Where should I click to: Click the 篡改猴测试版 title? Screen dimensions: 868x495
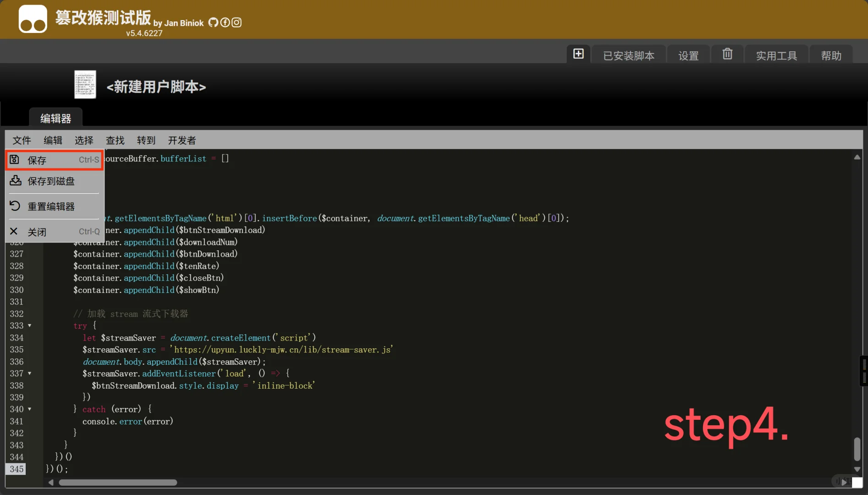point(103,17)
